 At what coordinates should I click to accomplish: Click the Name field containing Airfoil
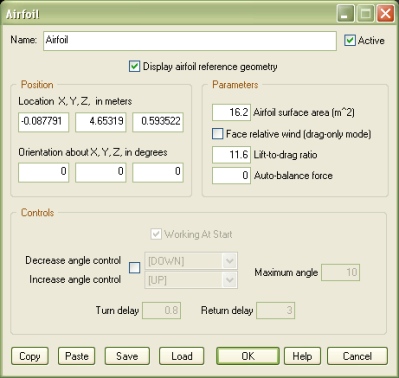(190, 41)
